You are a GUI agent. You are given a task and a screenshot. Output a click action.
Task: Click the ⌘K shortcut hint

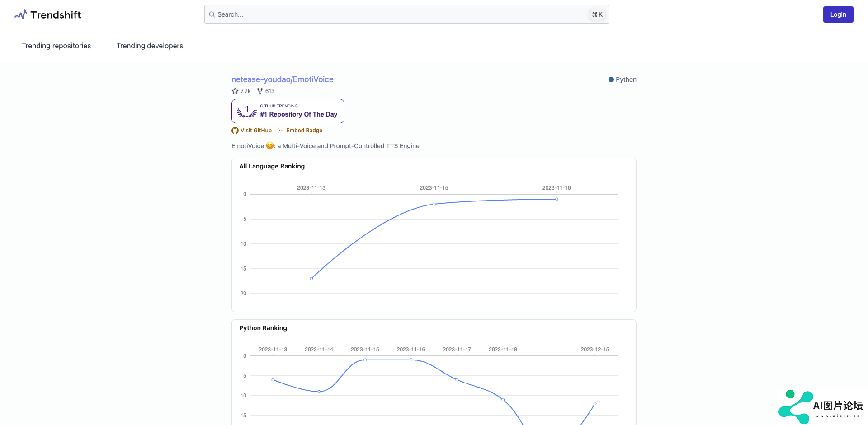tap(597, 14)
